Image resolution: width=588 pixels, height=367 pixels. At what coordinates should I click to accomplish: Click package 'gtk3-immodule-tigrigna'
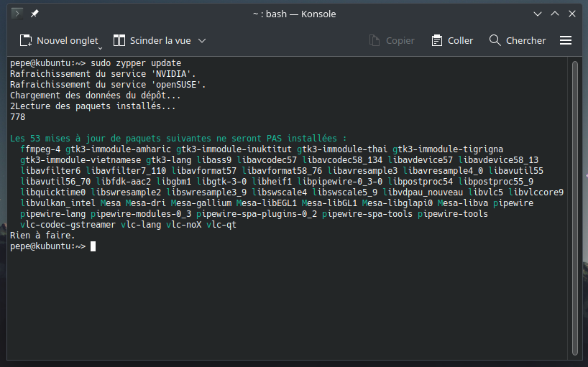pos(448,149)
